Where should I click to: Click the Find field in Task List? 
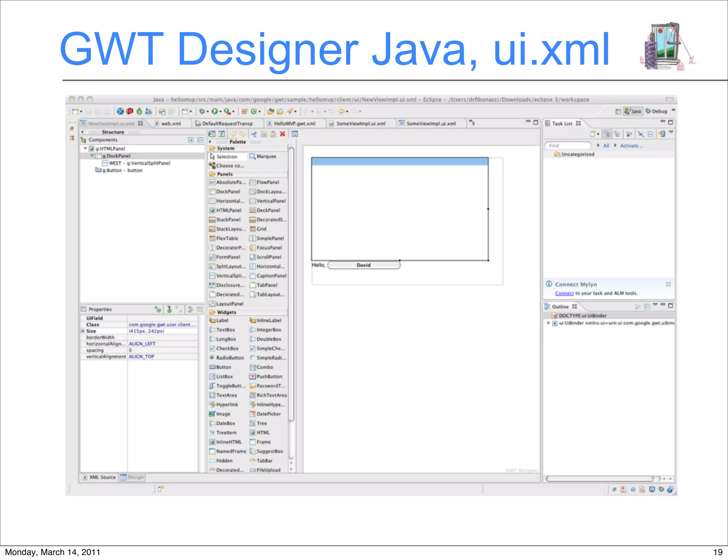click(568, 145)
